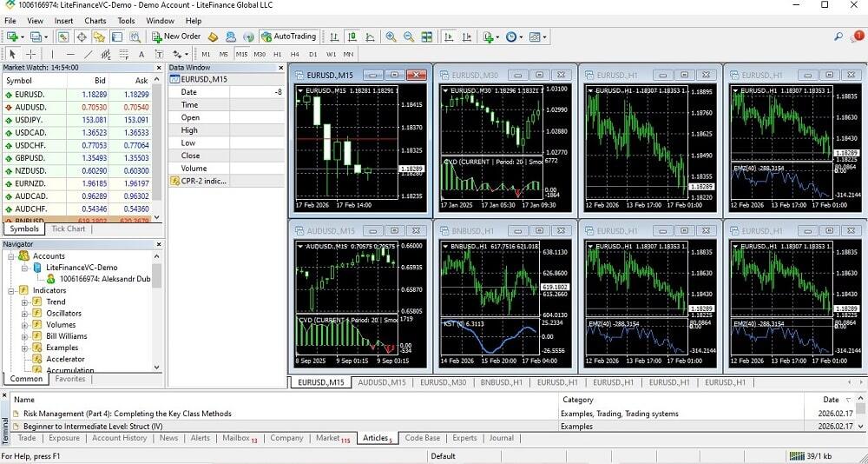This screenshot has height=464, width=868.
Task: Expand the Oscillators node
Action: tap(24, 313)
